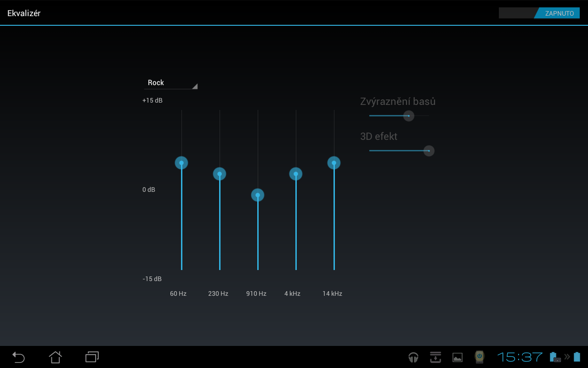Click the download notification icon in the tray
Image resolution: width=588 pixels, height=368 pixels.
point(435,357)
